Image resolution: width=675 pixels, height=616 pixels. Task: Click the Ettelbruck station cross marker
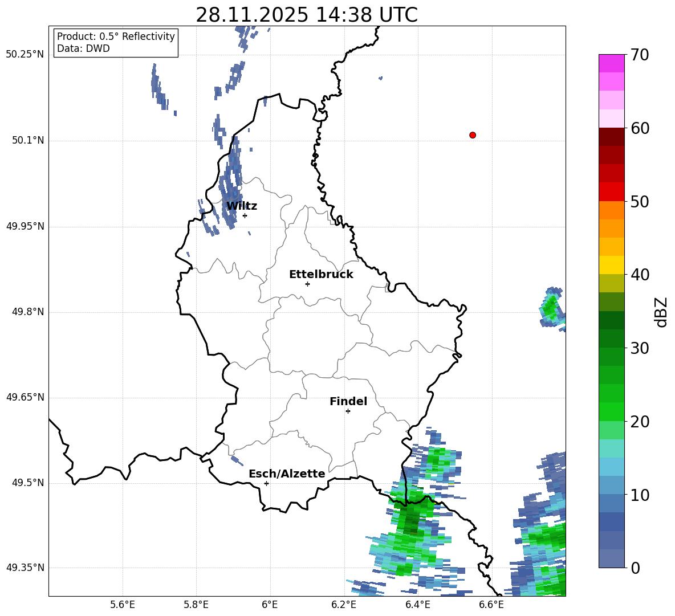[x=307, y=284]
